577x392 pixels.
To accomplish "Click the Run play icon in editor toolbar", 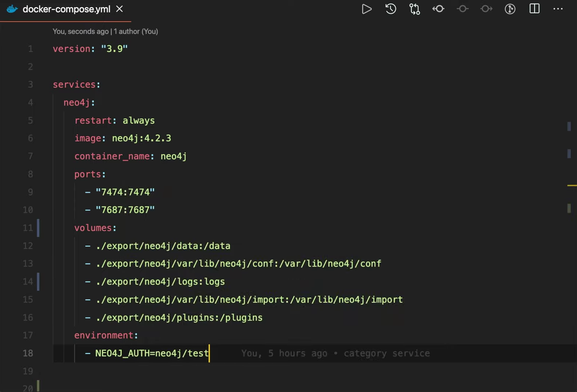I will (x=367, y=9).
